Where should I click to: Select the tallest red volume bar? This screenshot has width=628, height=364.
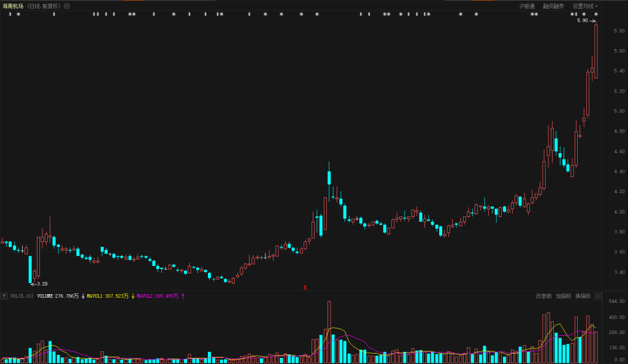click(x=329, y=331)
